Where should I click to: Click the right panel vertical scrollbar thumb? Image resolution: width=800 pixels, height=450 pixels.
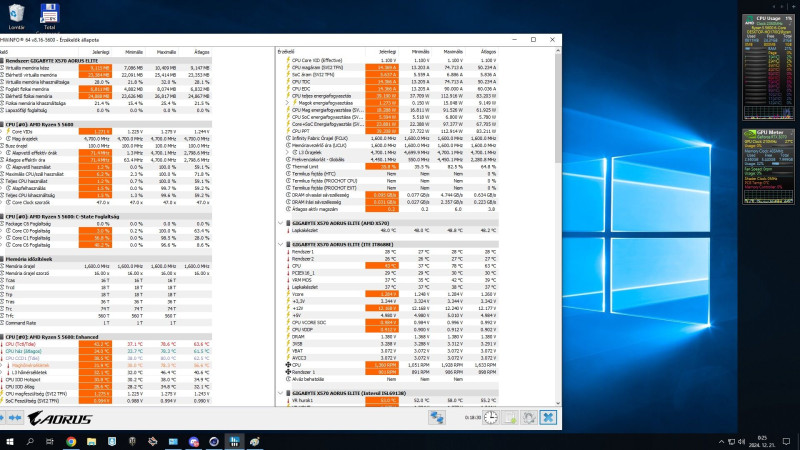tap(558, 110)
